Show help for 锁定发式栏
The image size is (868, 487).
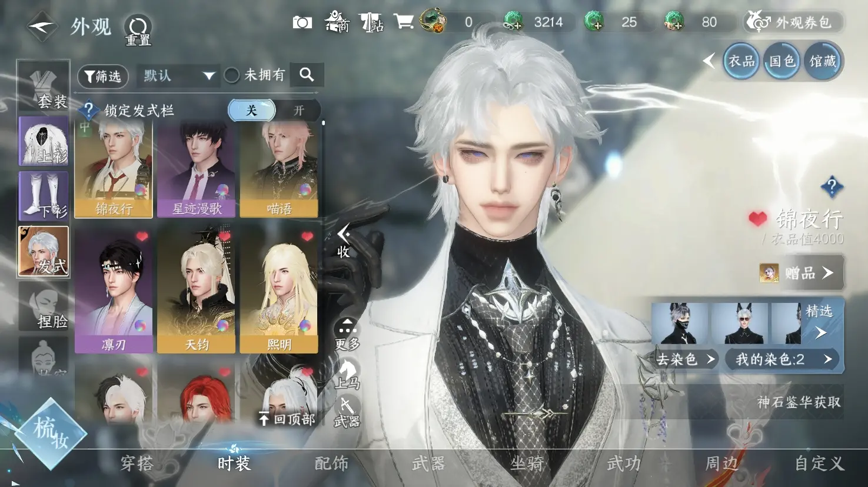pyautogui.click(x=88, y=110)
